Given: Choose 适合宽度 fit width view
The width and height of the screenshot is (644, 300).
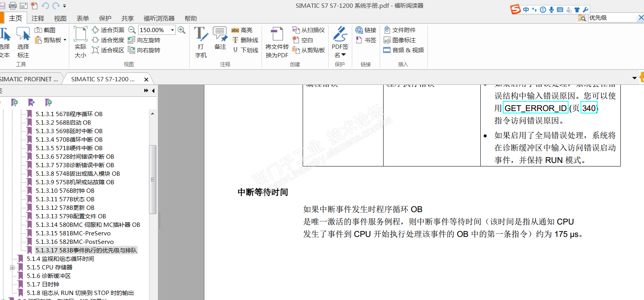Looking at the screenshot, I should coord(108,40).
